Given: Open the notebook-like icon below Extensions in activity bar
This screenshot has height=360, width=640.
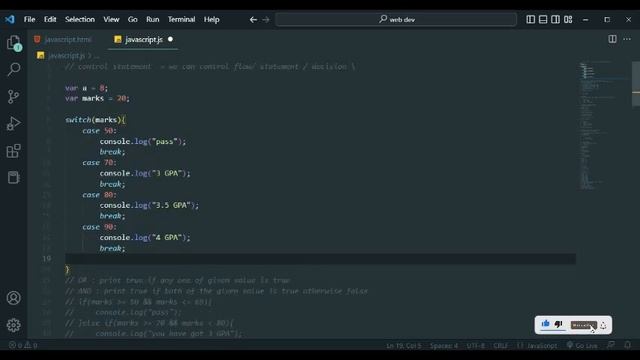Looking at the screenshot, I should (x=13, y=178).
